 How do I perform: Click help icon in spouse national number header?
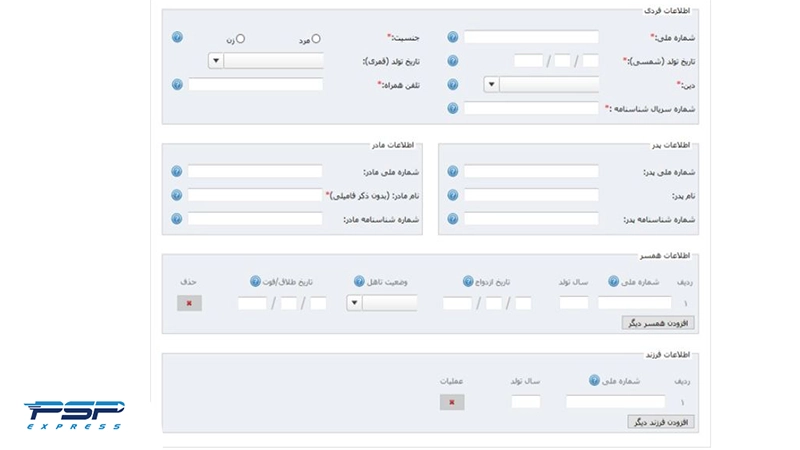pyautogui.click(x=613, y=281)
